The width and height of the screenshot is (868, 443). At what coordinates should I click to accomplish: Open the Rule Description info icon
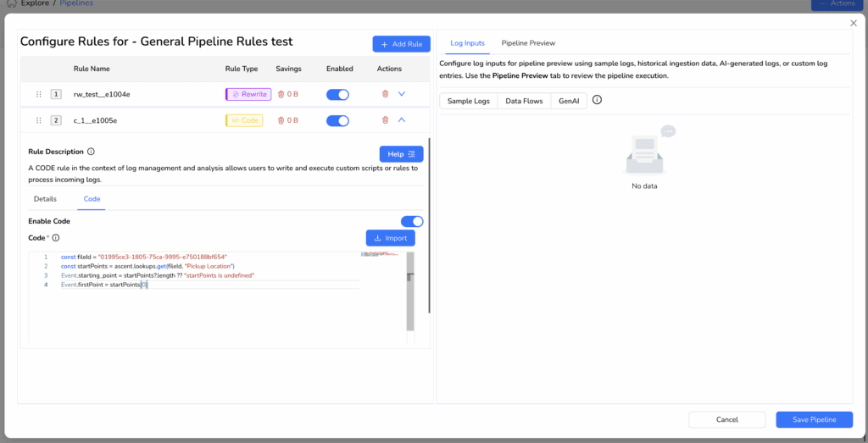point(91,152)
